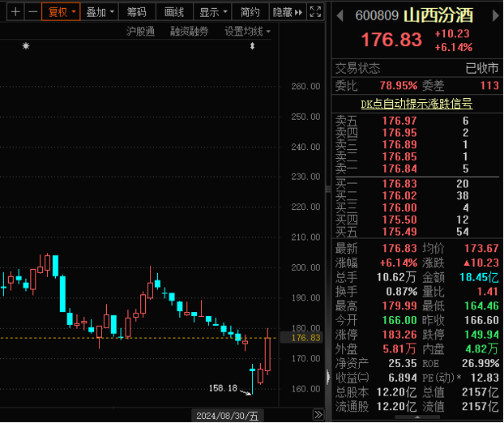Click the small handle arrow left of 收益 row
The image size is (504, 423).
[328, 377]
